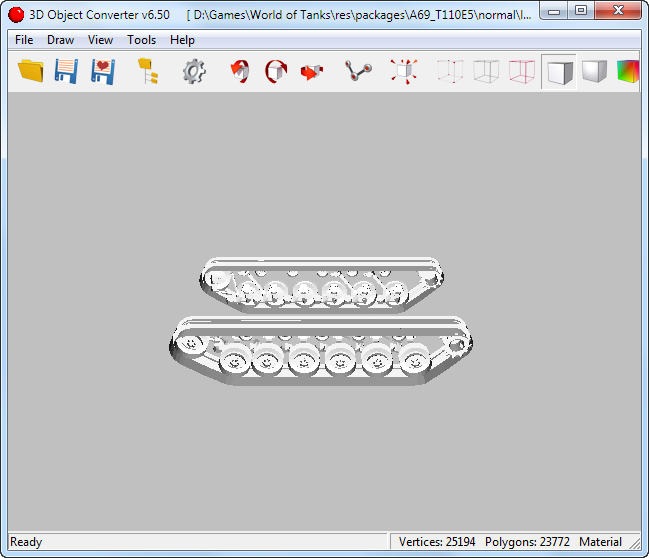Click the Polygons: 23772 status entry
Screen dimensions: 649x558
(x=527, y=542)
